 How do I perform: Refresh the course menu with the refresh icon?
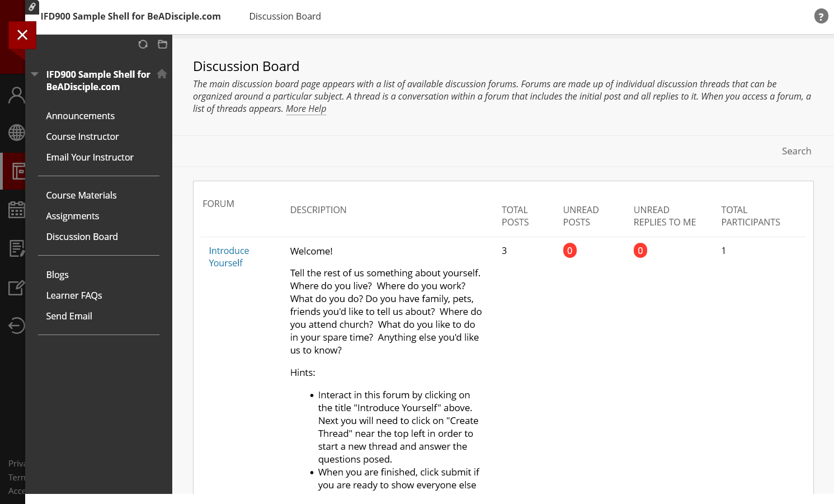[x=143, y=44]
